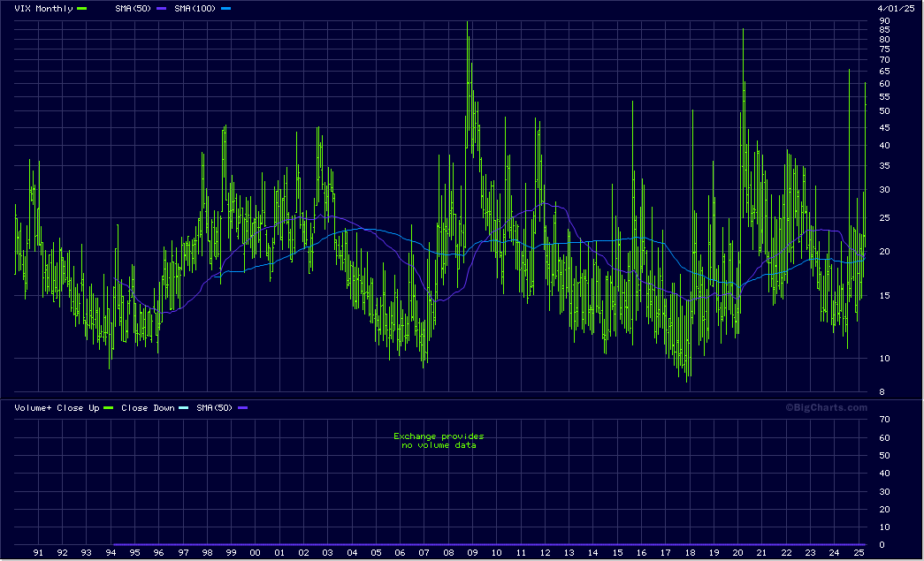Click the green swatch beside Close Up

click(x=109, y=407)
